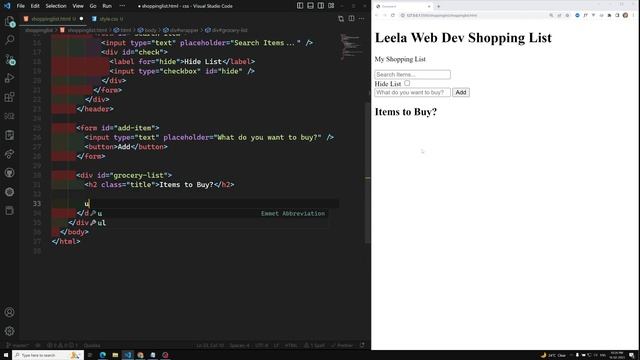Screen dimensions: 640x360
Task: Click the Add button in browser page
Action: click(461, 92)
